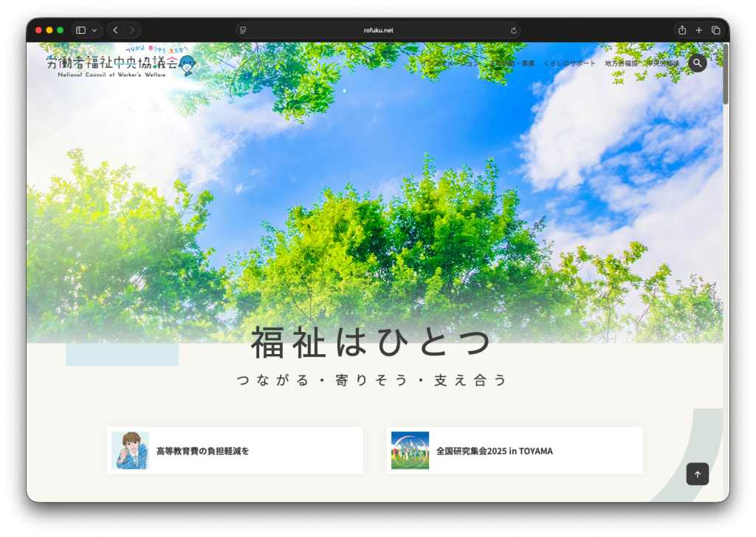Open the 主な活動・事業 navigation menu
The width and height of the screenshot is (756, 537).
[x=512, y=63]
